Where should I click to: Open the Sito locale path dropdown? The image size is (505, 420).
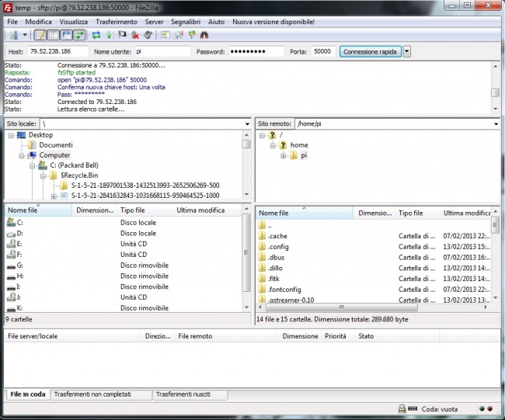click(x=247, y=124)
